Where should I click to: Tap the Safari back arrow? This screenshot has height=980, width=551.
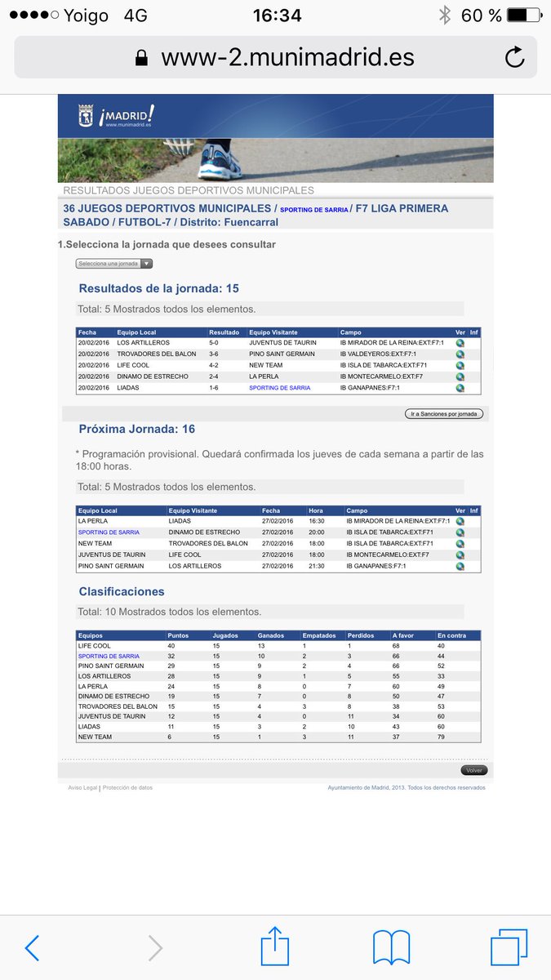(32, 947)
